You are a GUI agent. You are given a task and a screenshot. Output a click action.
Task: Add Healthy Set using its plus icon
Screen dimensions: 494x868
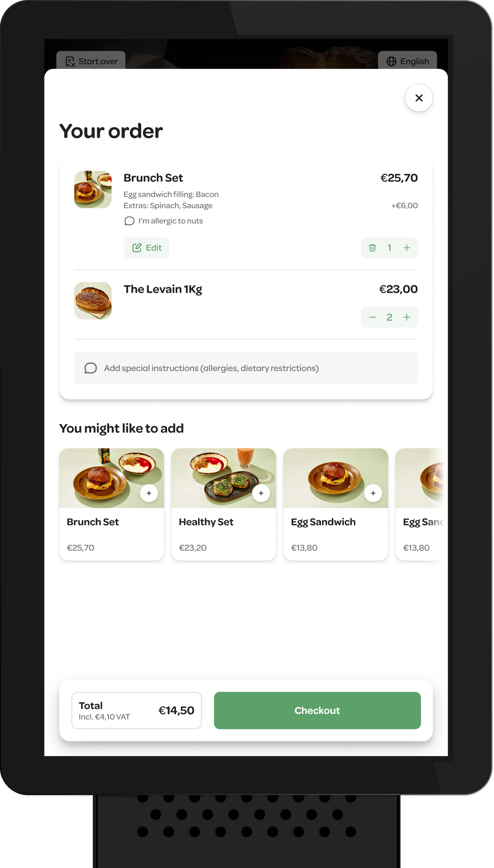click(x=261, y=493)
